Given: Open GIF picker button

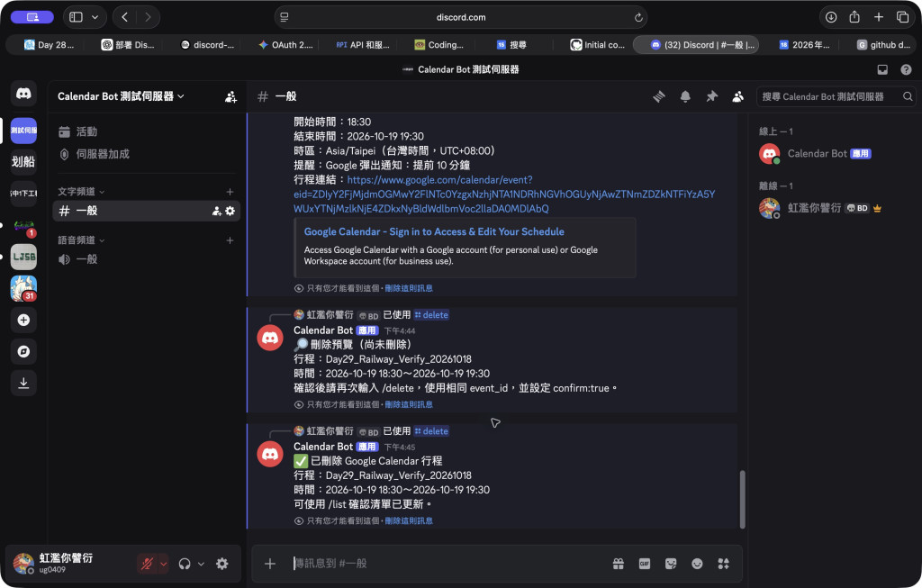Looking at the screenshot, I should [x=645, y=564].
